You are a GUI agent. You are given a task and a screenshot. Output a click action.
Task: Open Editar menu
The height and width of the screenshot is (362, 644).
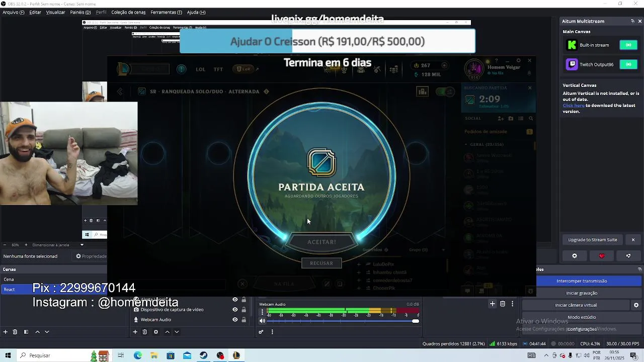coord(35,12)
